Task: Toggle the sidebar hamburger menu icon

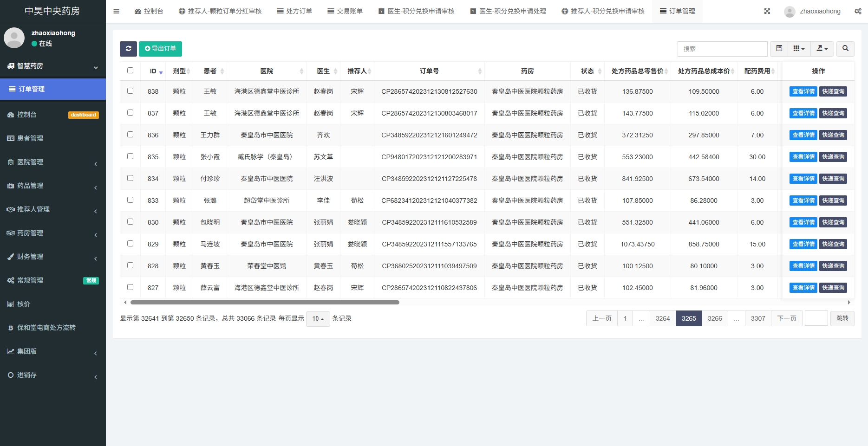Action: click(x=117, y=11)
